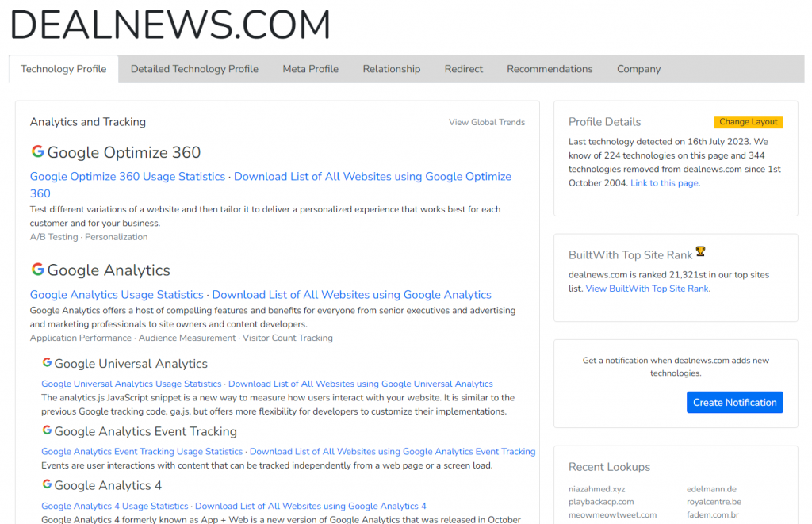The height and width of the screenshot is (524, 812).
Task: Click the Google Analytics 4 heading
Action: (108, 485)
